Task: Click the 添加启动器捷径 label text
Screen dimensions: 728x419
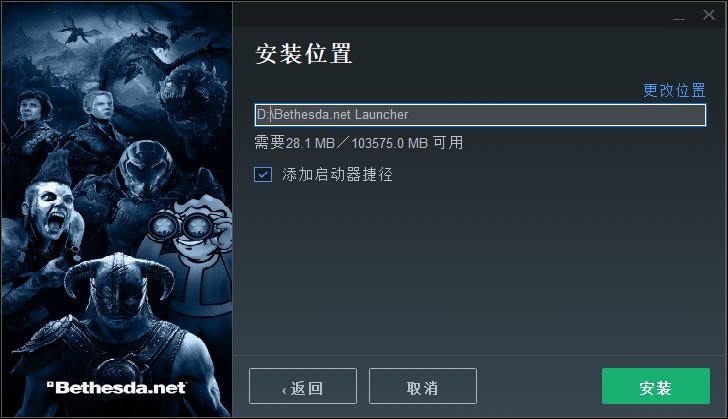Action: coord(337,174)
